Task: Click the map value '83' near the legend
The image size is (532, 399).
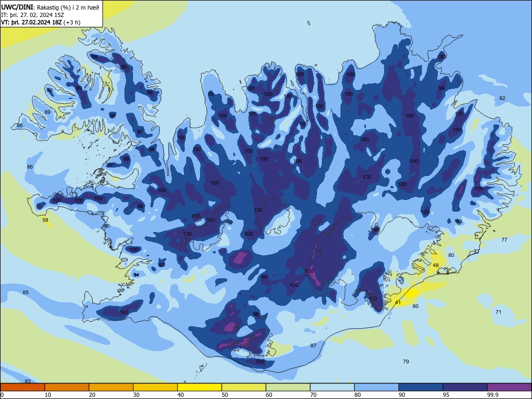Action: [28, 381]
